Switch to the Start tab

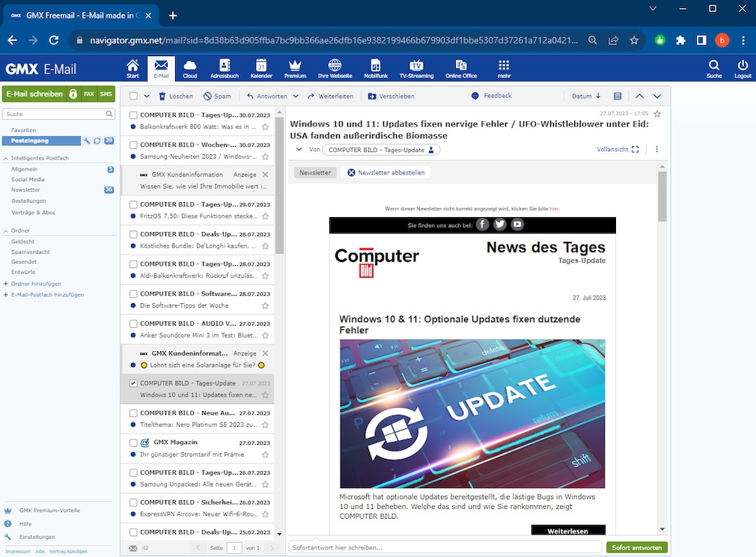pos(132,67)
